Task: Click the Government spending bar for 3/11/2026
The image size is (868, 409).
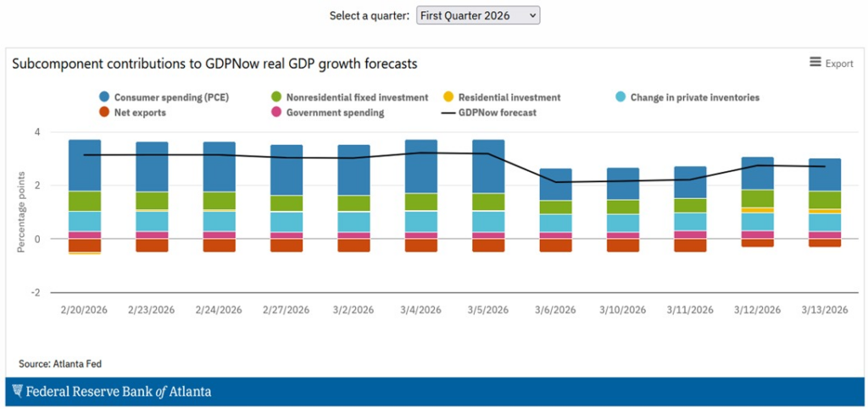Action: [690, 235]
